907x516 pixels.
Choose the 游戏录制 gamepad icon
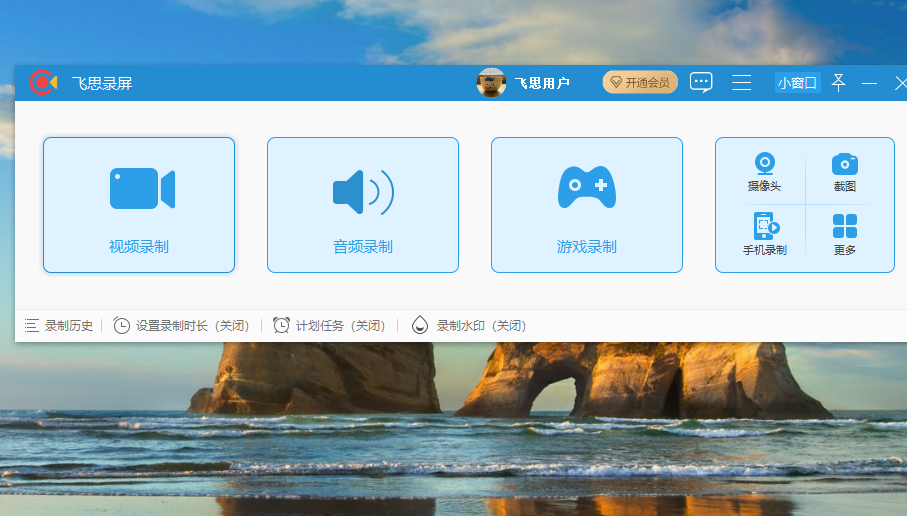tap(586, 188)
